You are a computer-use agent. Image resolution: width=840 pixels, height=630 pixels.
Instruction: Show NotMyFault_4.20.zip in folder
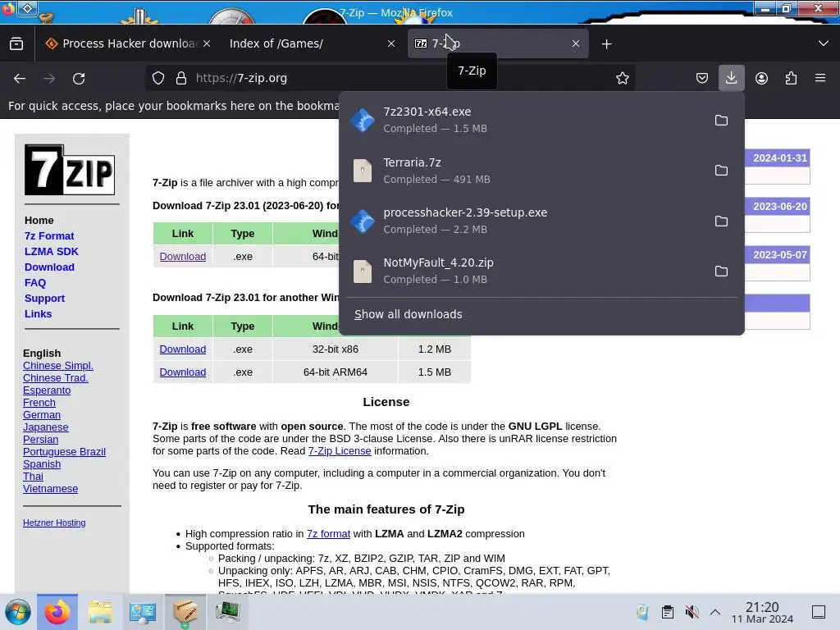point(721,271)
